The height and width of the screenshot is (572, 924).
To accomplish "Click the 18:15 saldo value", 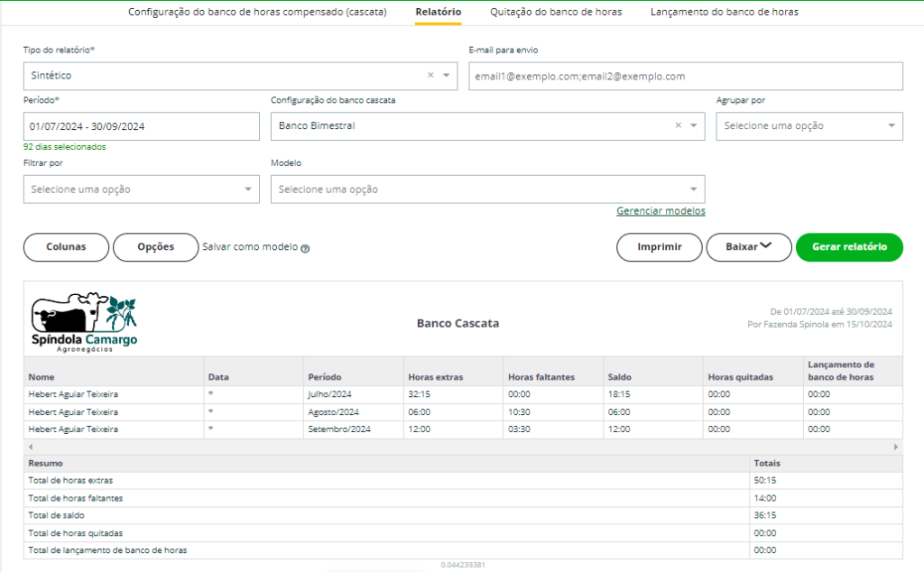I will coord(619,394).
